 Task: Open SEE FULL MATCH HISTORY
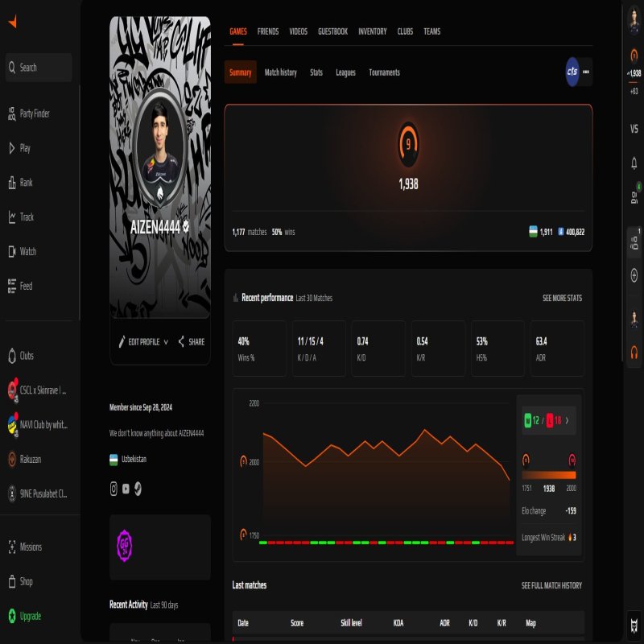pos(551,585)
